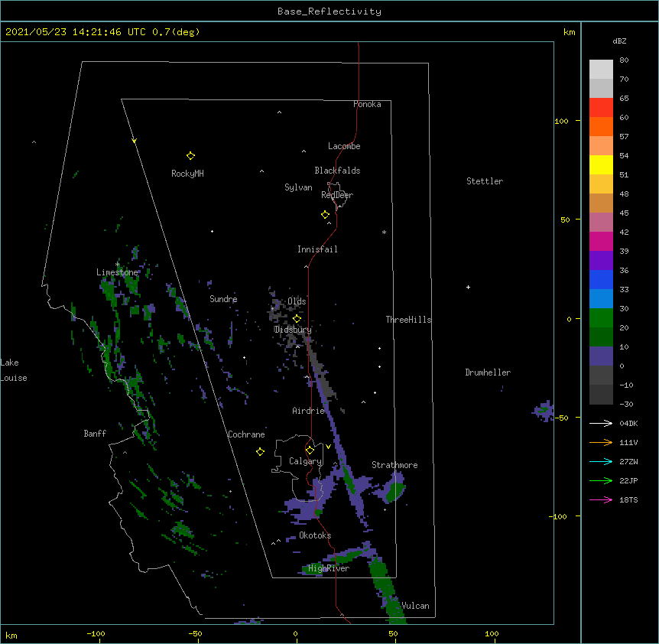Image resolution: width=659 pixels, height=644 pixels.
Task: Click the 04DK legend label
Action: pyautogui.click(x=628, y=423)
